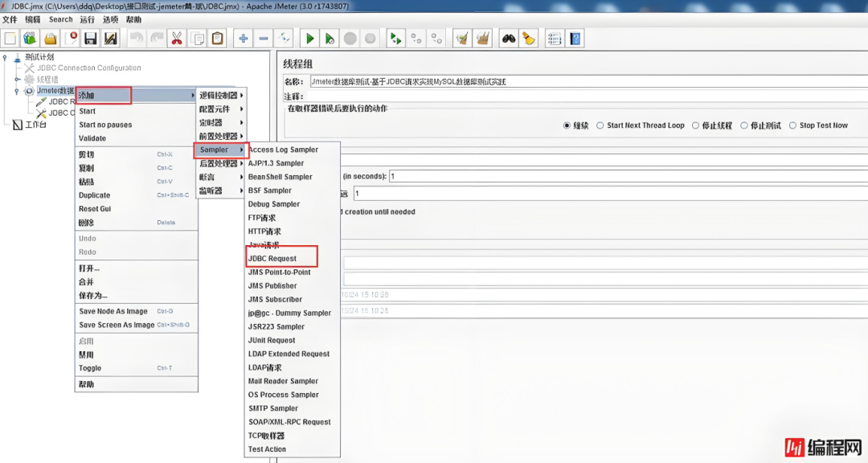Clear all results with the double broom icon
Viewport: 868px width, 463px height.
483,39
